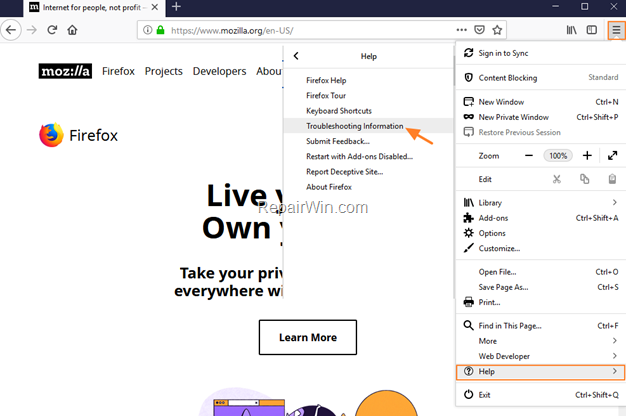
Task: Open Library toolbar icon
Action: (x=572, y=30)
